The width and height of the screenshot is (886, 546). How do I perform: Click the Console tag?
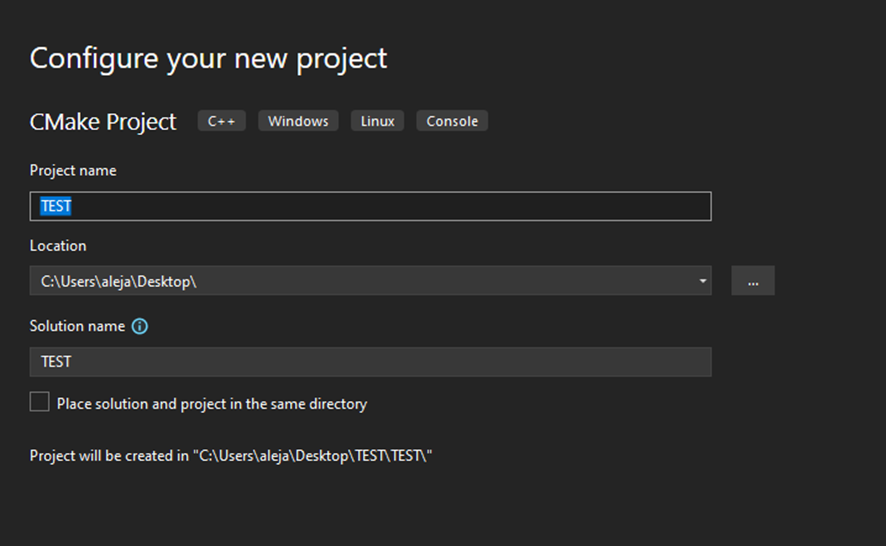coord(452,121)
